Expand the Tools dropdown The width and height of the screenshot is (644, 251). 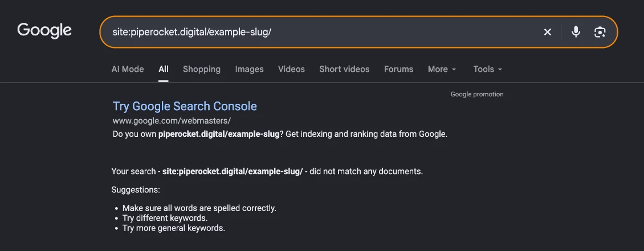coord(487,69)
